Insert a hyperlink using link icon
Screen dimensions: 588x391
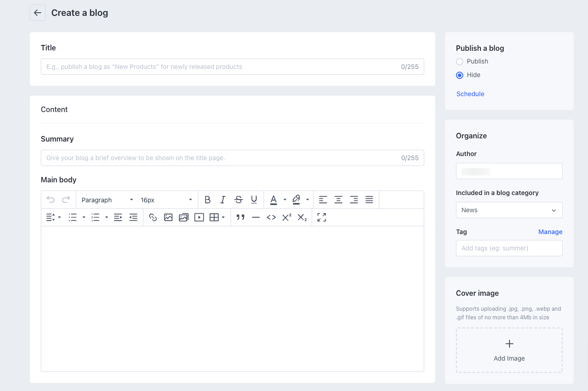coord(153,217)
